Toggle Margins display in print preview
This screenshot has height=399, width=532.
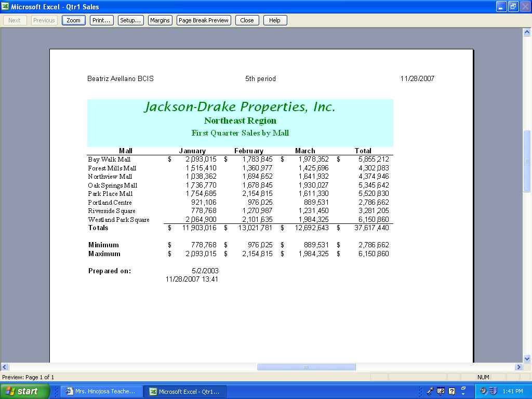[160, 20]
